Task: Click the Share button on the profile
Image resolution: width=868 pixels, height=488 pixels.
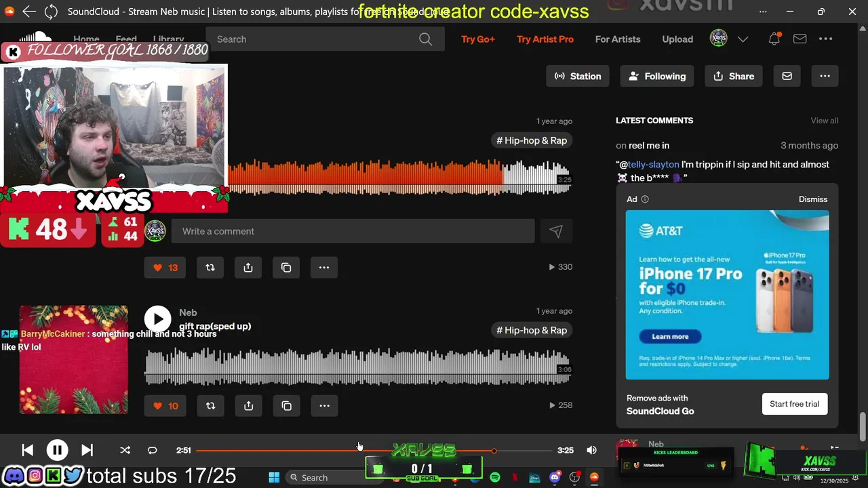Action: pyautogui.click(x=734, y=76)
